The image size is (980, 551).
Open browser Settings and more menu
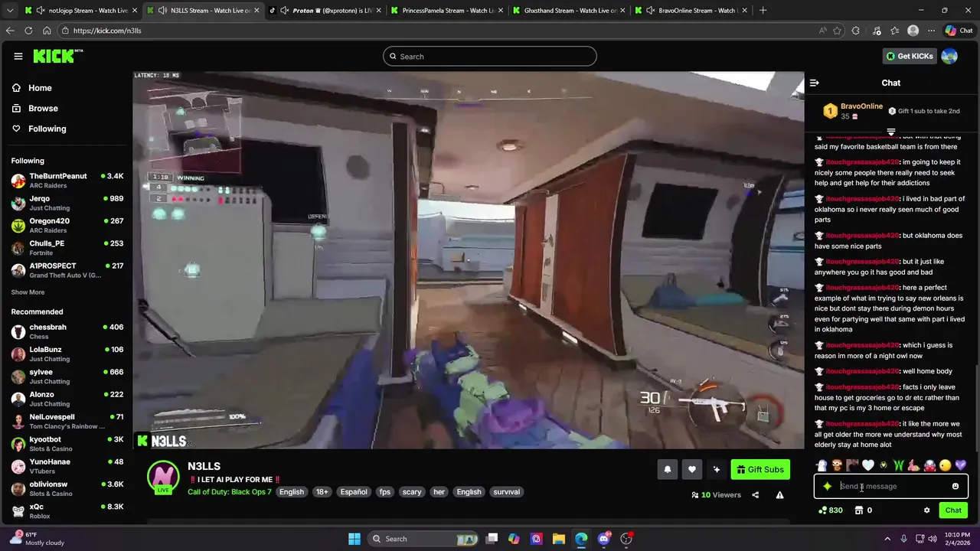click(931, 31)
